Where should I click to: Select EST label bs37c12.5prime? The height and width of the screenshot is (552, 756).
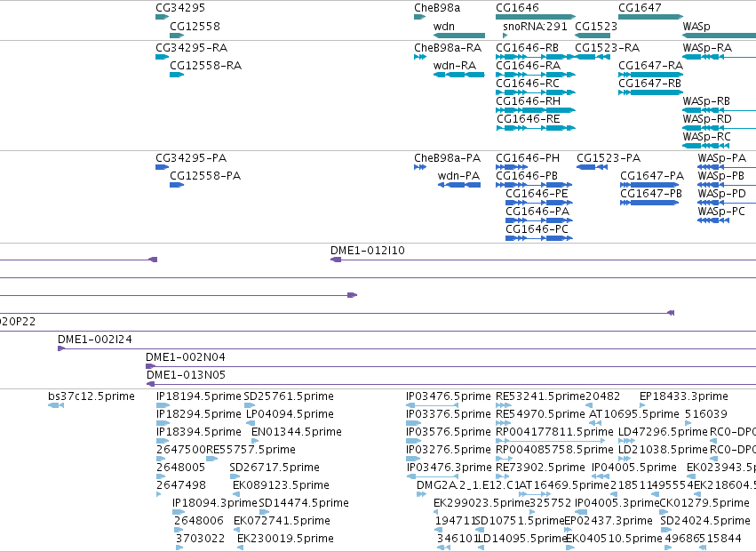92,396
